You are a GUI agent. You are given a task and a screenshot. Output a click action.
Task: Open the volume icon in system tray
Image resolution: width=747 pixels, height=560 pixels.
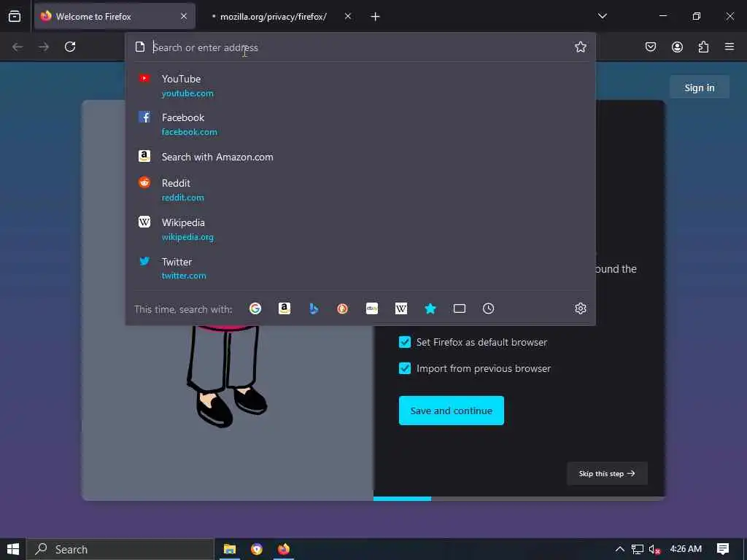[x=654, y=550]
